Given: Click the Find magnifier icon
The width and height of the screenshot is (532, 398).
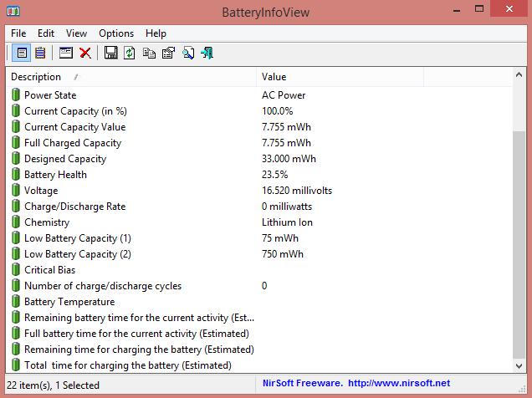Looking at the screenshot, I should (188, 53).
